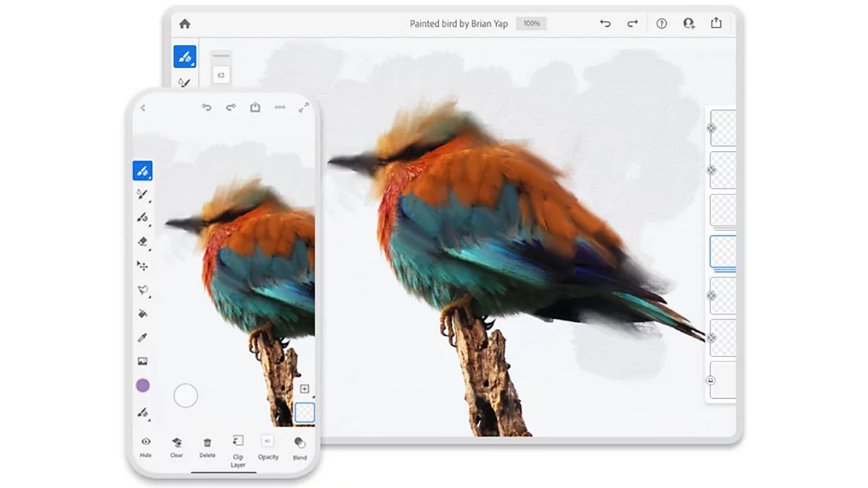Screen dimensions: 868x488
Task: Toggle fullscreen with the expand icon on phone
Action: [302, 107]
